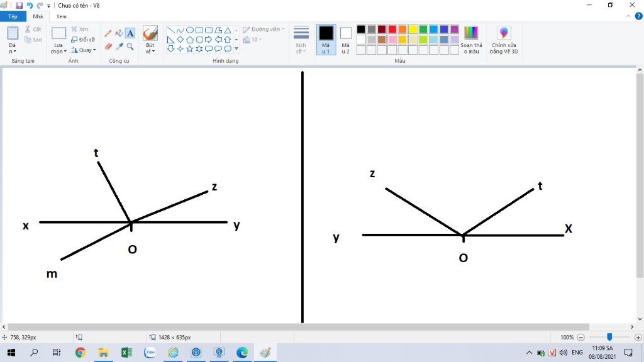Expand the shapes gallery more arrow
Viewport: 644px width, 362px height.
236,49
